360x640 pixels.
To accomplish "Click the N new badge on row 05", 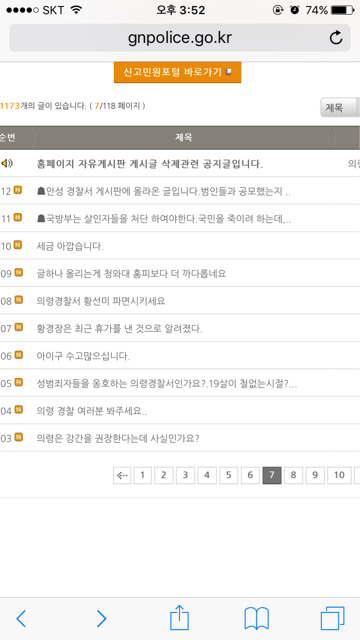I will (x=19, y=382).
